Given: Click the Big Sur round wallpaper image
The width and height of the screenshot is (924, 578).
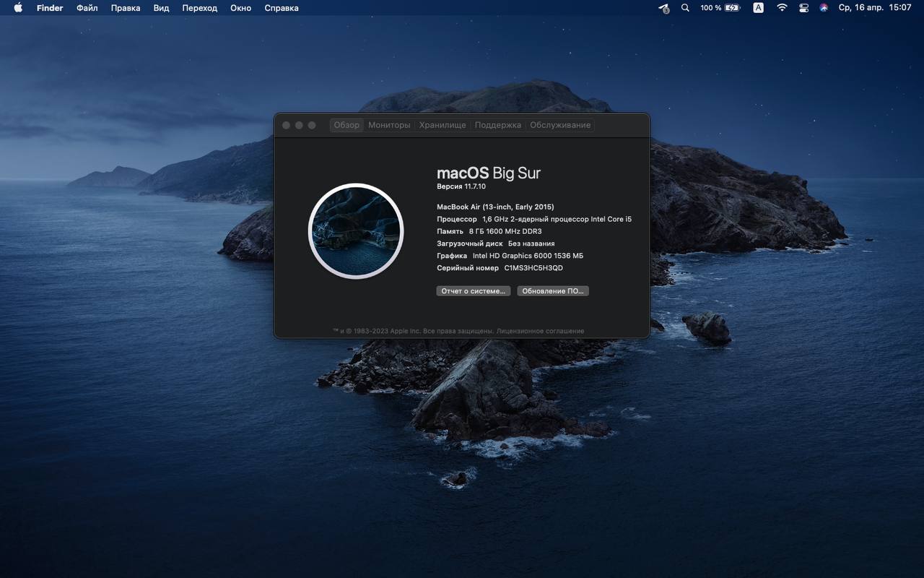Looking at the screenshot, I should tap(356, 231).
